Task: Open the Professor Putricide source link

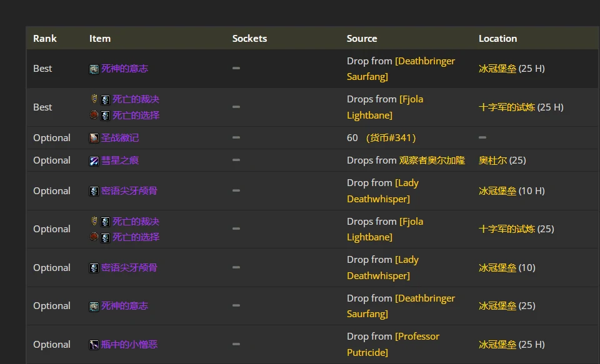Action: pyautogui.click(x=393, y=344)
